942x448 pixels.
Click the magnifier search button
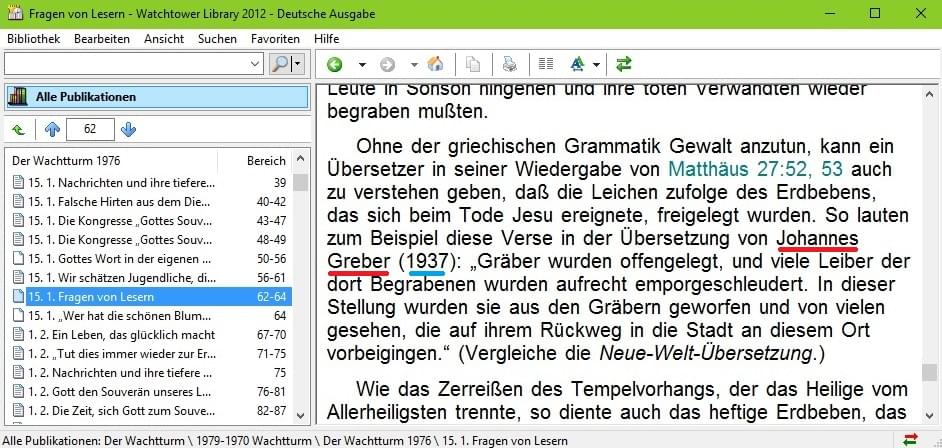280,64
